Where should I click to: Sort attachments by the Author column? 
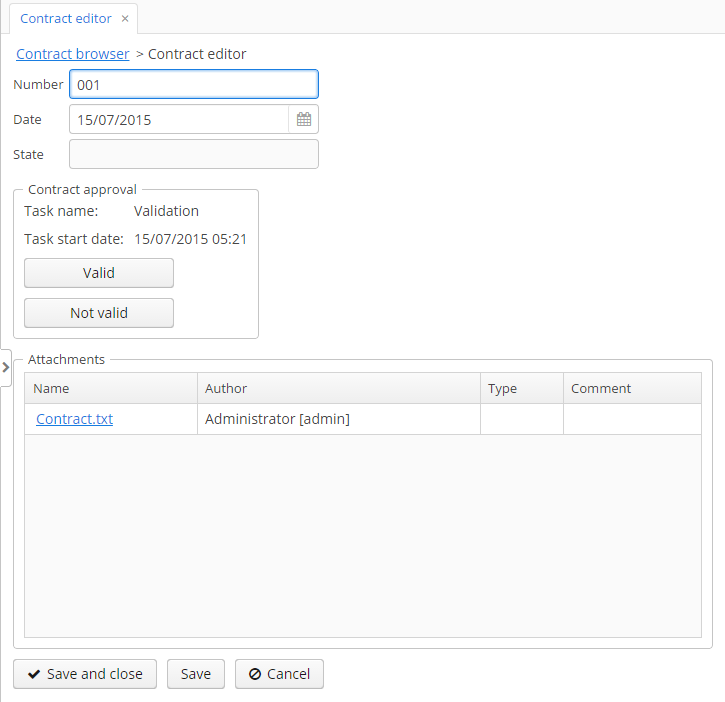point(338,389)
